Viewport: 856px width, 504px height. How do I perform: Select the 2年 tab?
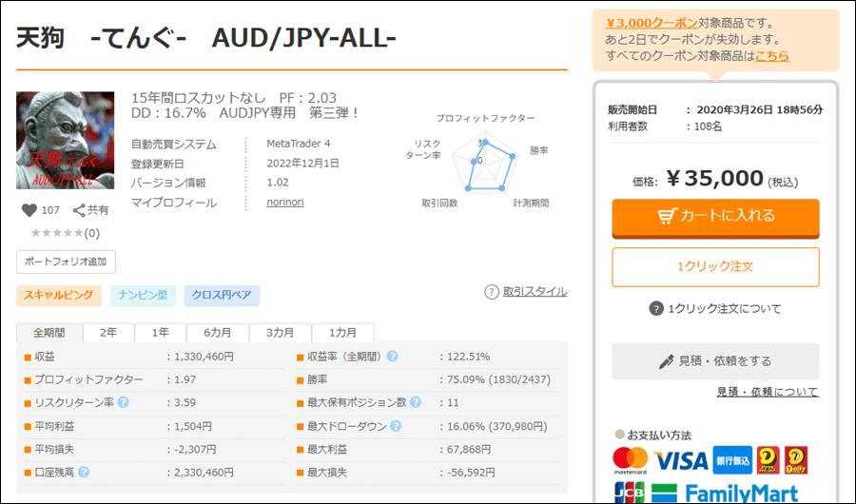(x=108, y=333)
